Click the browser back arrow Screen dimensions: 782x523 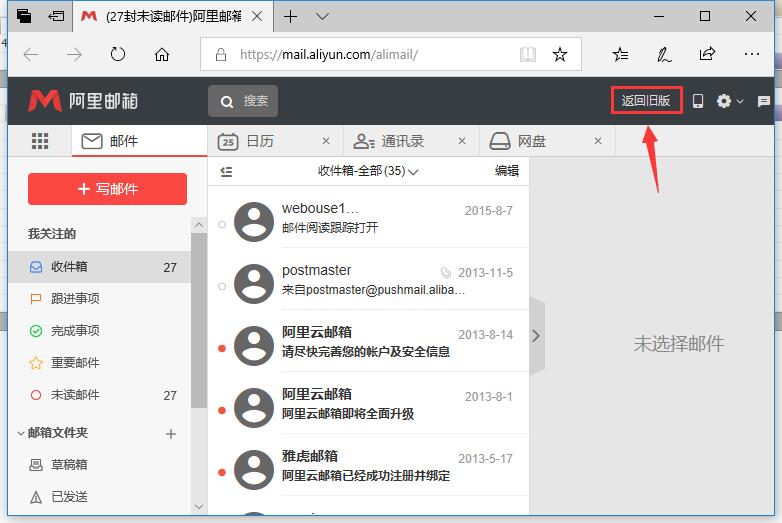31,54
